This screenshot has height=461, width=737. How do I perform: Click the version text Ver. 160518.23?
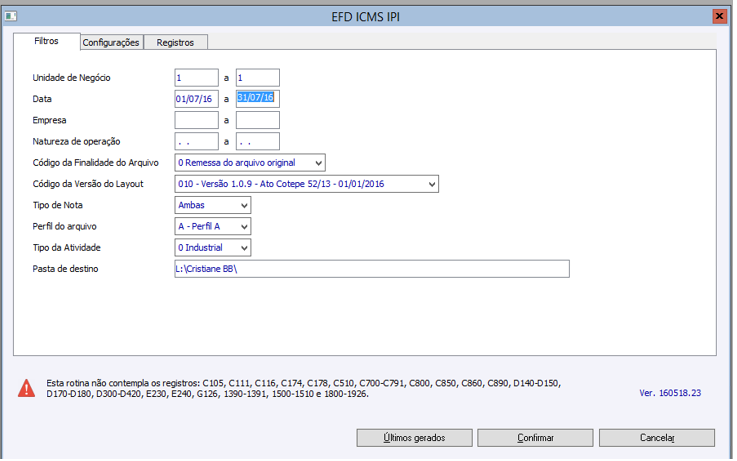[670, 393]
